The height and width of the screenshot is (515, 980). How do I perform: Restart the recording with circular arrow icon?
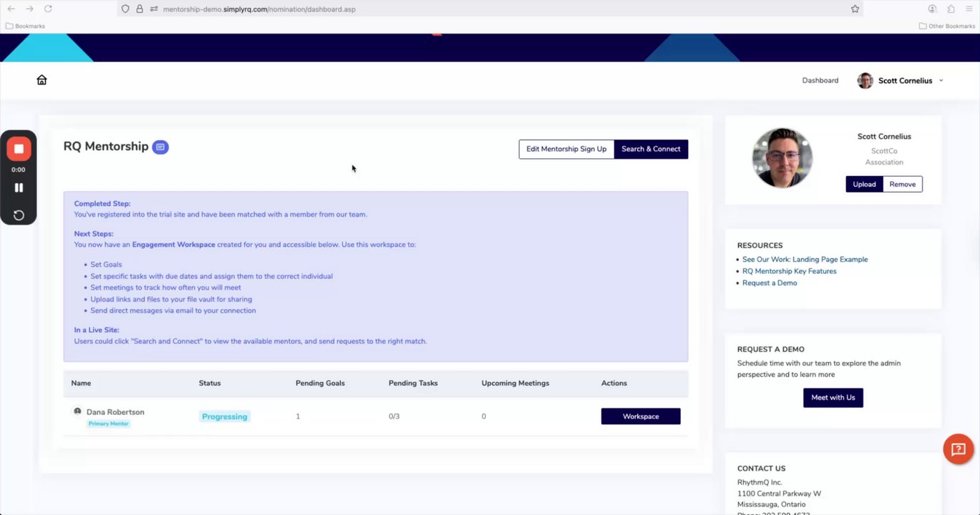(x=19, y=215)
